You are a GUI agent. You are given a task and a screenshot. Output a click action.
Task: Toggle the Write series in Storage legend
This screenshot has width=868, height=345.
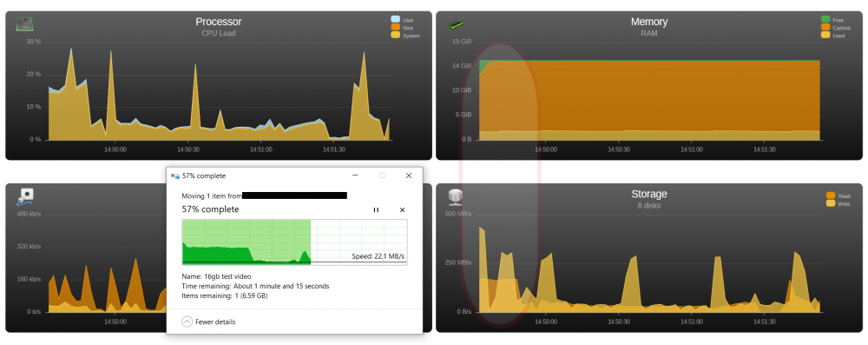838,203
